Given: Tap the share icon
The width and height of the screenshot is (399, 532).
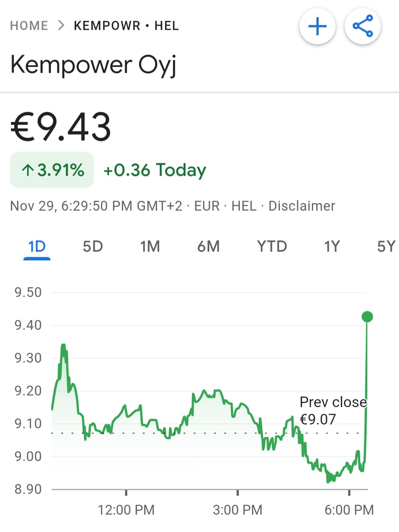Looking at the screenshot, I should (363, 26).
